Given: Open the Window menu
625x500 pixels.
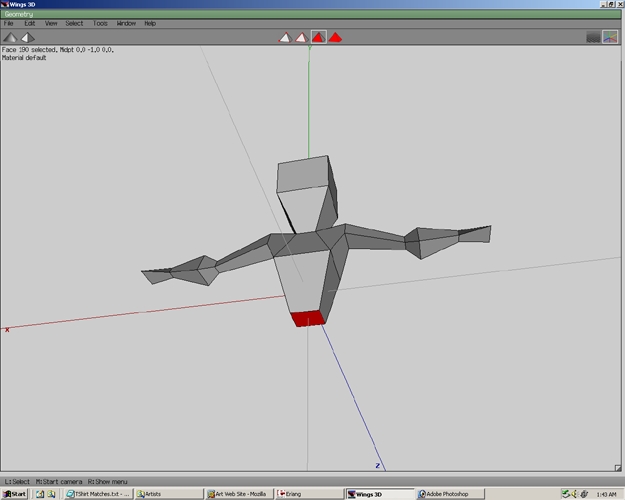Looking at the screenshot, I should (x=126, y=24).
